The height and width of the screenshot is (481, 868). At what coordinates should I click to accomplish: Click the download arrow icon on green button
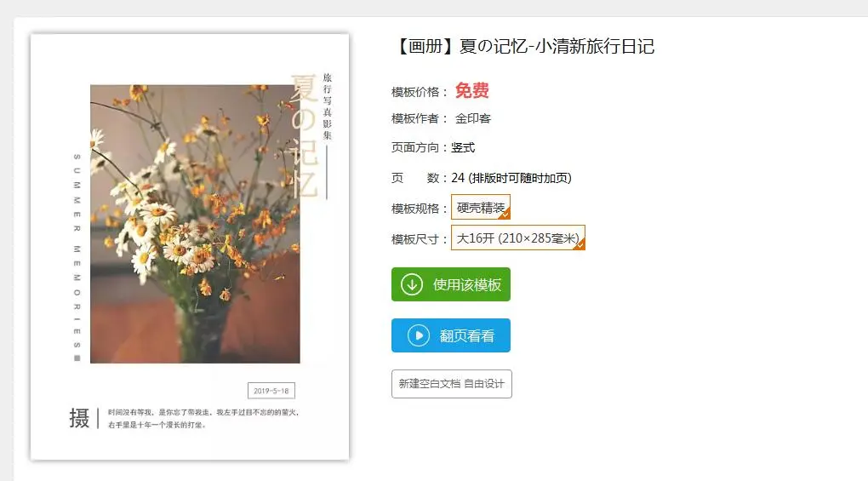412,284
